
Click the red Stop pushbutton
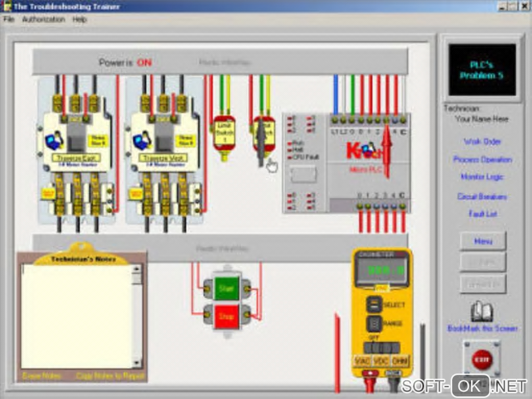[227, 316]
